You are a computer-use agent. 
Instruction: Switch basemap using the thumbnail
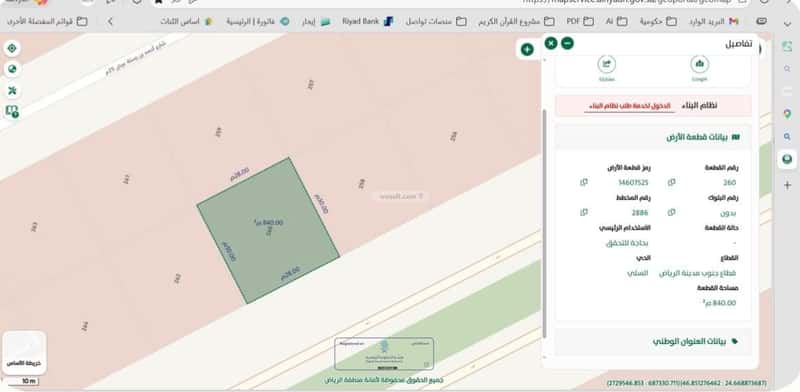[x=24, y=353]
